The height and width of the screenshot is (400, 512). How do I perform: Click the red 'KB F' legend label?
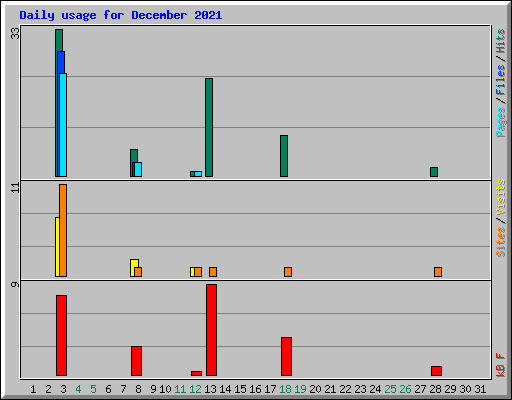point(501,365)
